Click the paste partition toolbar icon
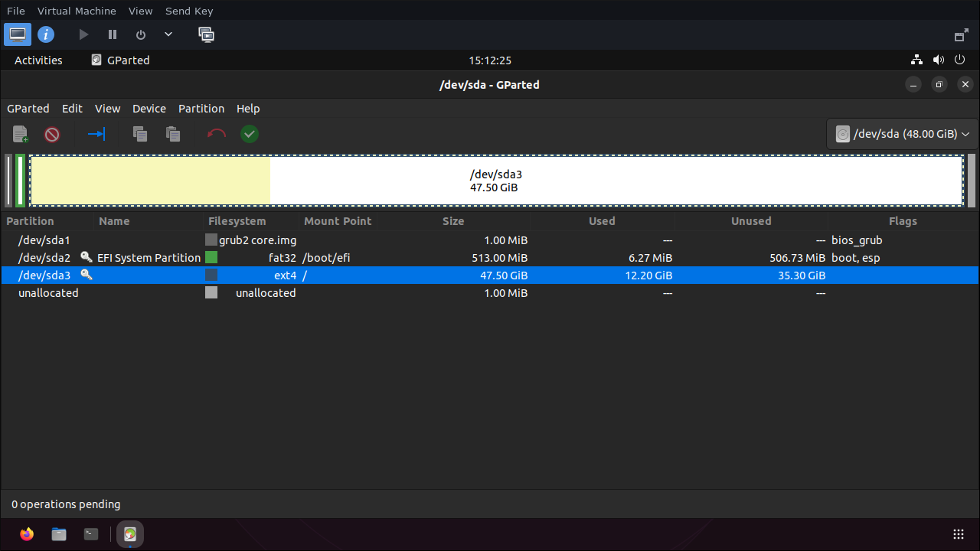This screenshot has height=551, width=980. point(174,135)
